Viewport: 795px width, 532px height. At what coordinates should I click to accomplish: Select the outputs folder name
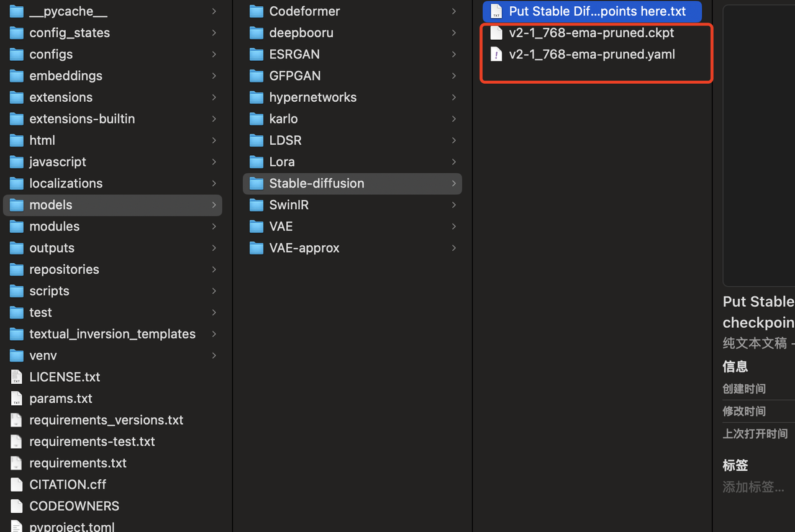point(52,248)
